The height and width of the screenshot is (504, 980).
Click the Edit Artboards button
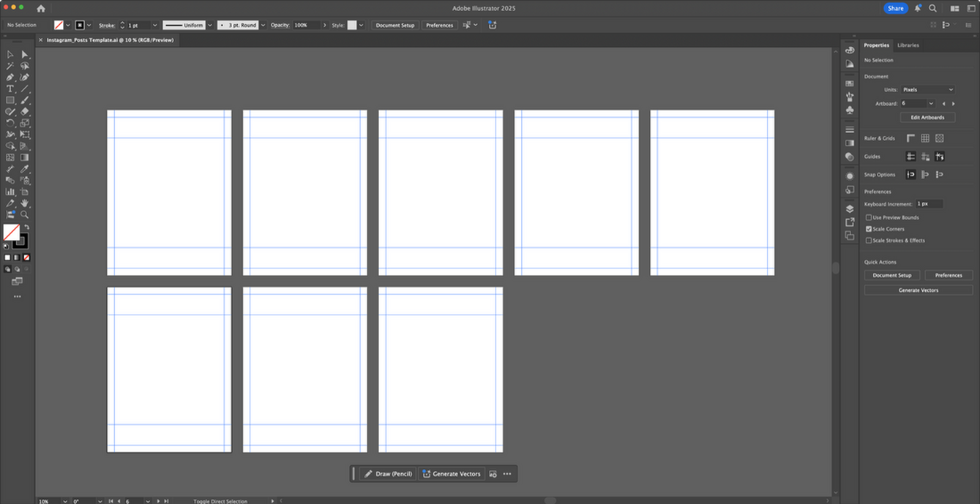(x=927, y=117)
